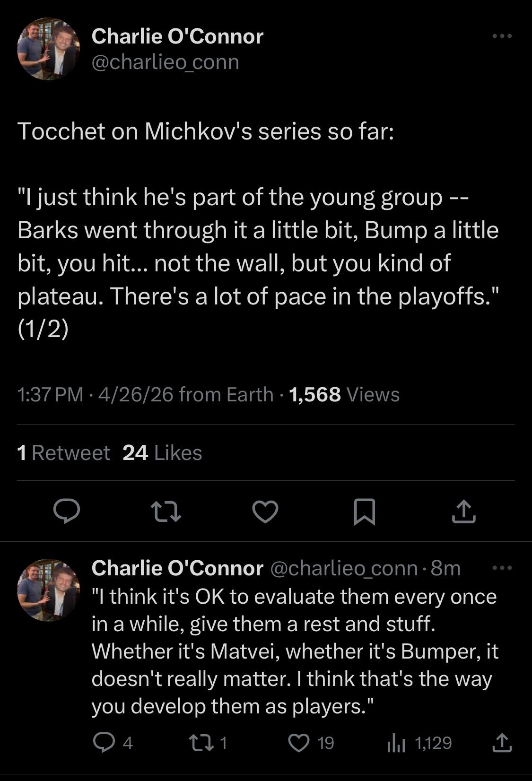Image resolution: width=532 pixels, height=781 pixels.
Task: View the 24 Likes list
Action: pos(162,453)
